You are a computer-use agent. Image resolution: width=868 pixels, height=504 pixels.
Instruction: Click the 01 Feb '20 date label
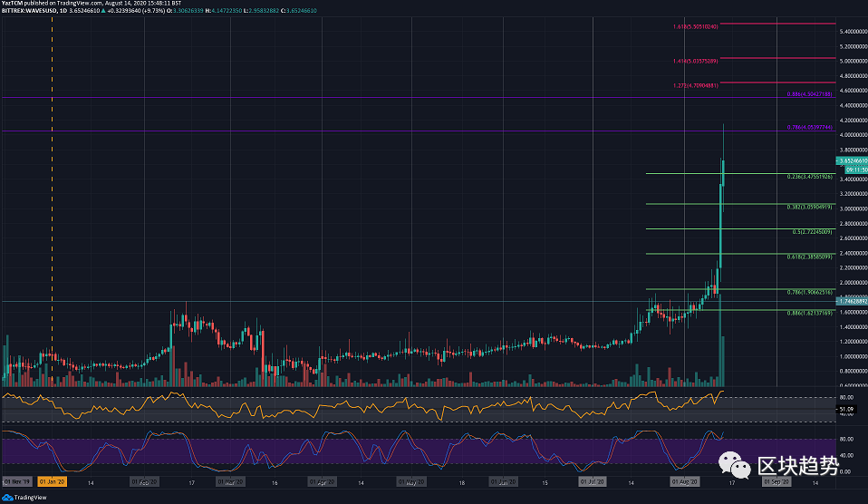coord(144,482)
